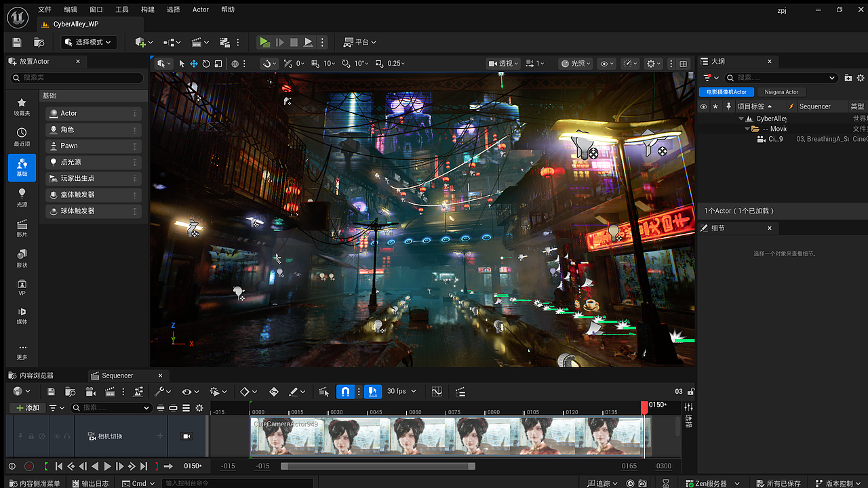Viewport: 868px width, 488px height.
Task: Click the Sequencer record button
Action: pyautogui.click(x=29, y=466)
